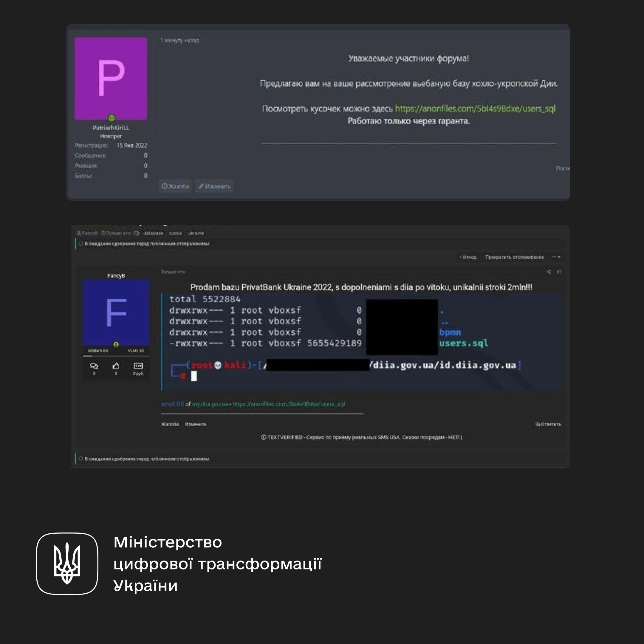Click the thumbs-up reactions icon under FancyB's avatar
This screenshot has width=644, height=644.
coord(116,366)
